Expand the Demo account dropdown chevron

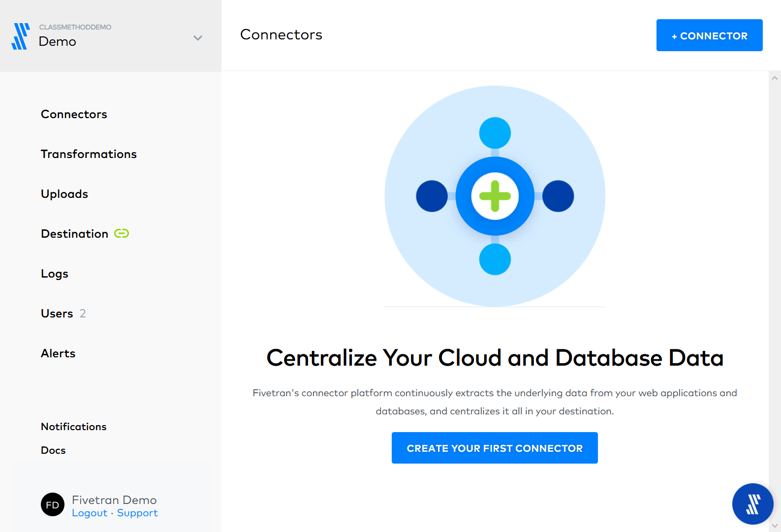coord(198,38)
